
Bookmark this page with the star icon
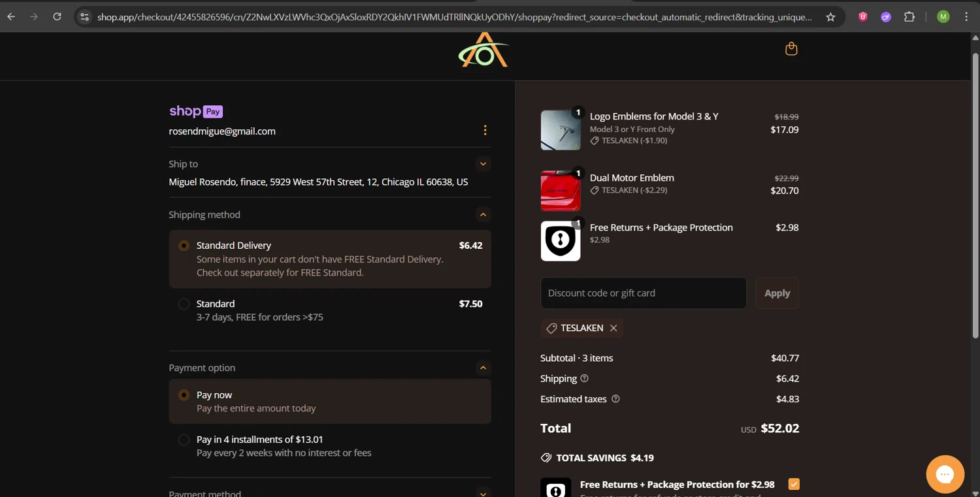click(830, 17)
